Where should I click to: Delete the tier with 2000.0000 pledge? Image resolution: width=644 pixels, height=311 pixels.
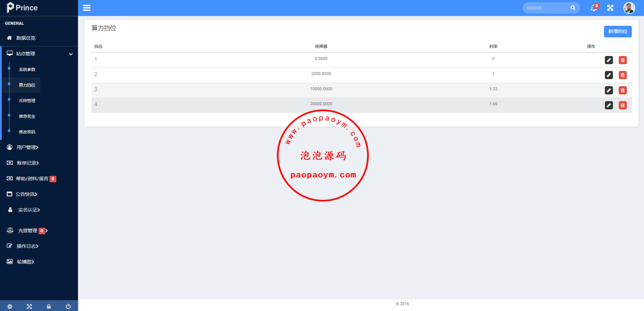click(622, 75)
